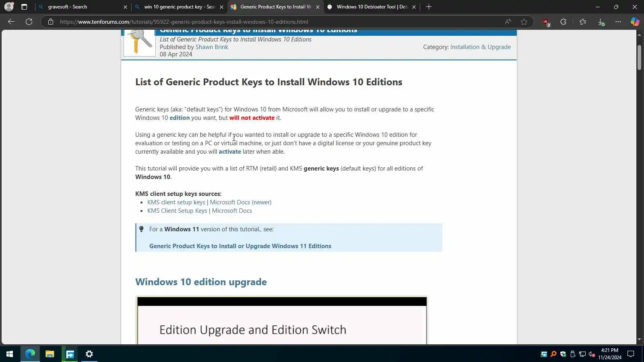Open KMS client setup keys Microsoft Docs (newer)

(209, 202)
